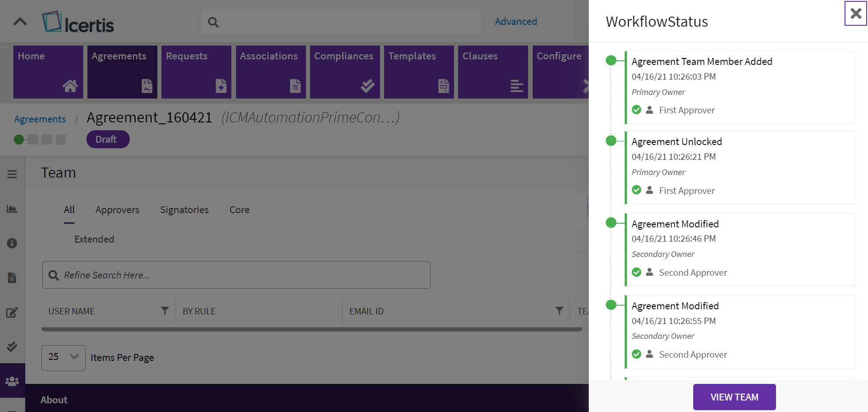The height and width of the screenshot is (412, 868).
Task: Open the EMAIL ID column filter
Action: 559,311
